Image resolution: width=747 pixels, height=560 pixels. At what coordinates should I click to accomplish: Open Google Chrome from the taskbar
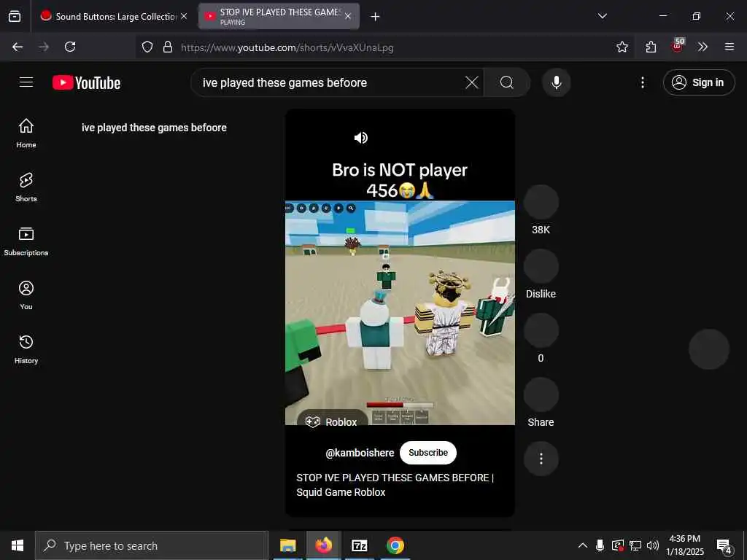pos(395,545)
